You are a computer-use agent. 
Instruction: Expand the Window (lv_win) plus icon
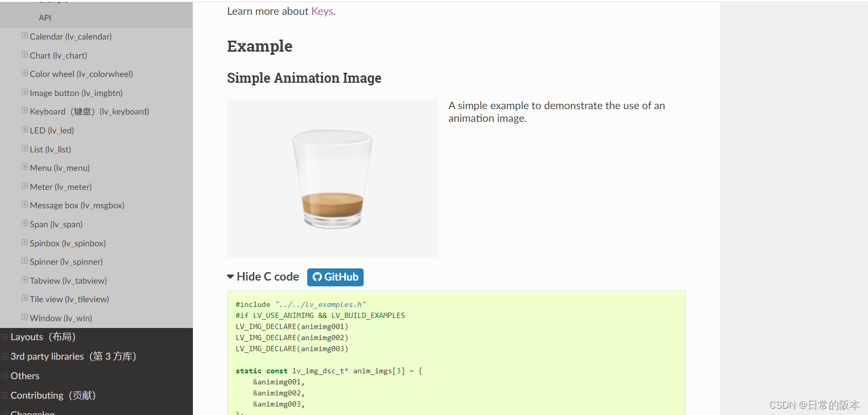click(25, 317)
